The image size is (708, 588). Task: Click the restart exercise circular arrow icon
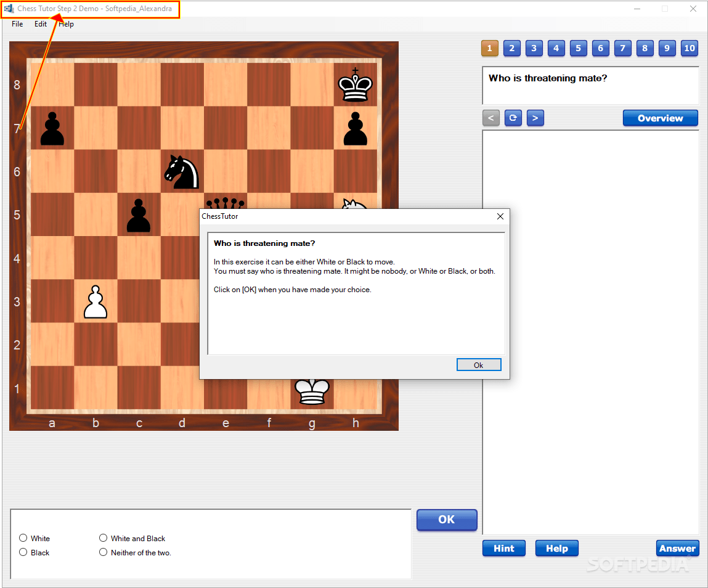[513, 118]
